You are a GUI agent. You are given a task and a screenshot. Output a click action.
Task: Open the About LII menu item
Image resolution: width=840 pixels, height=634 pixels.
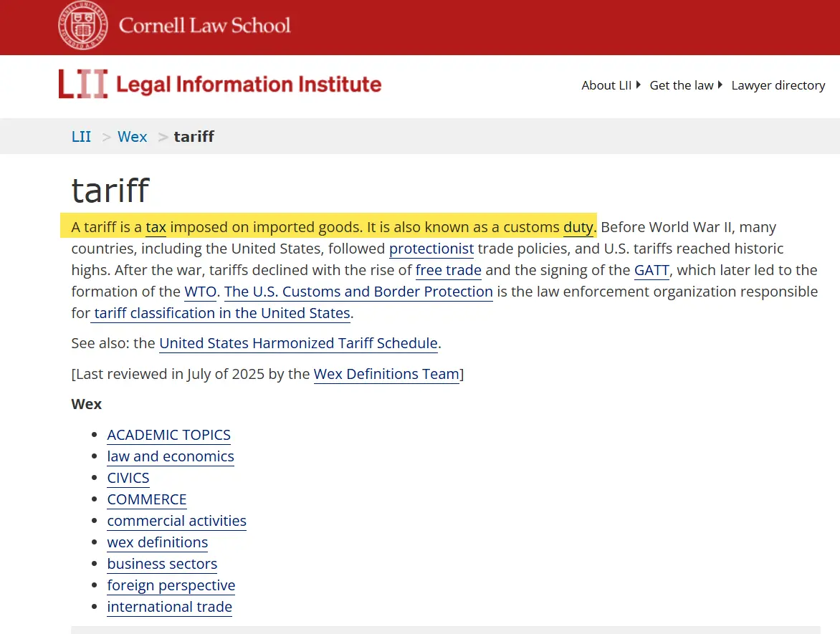pos(606,86)
